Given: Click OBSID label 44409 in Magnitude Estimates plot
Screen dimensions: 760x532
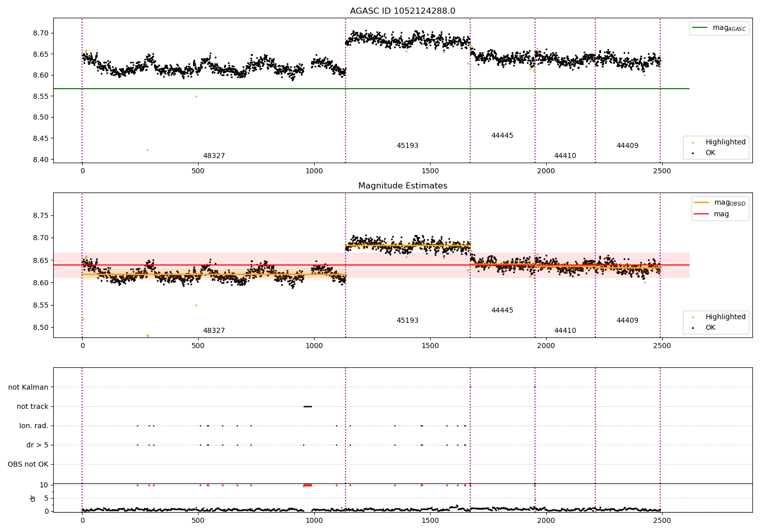Looking at the screenshot, I should [x=627, y=321].
